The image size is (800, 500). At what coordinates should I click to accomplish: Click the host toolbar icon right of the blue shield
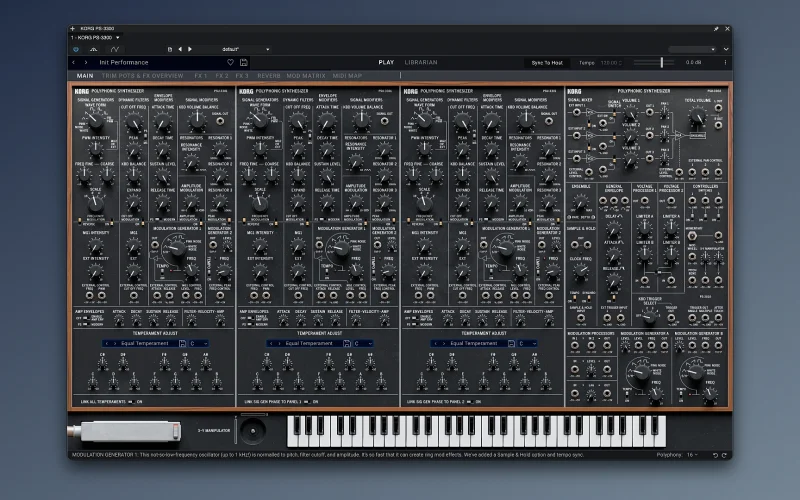point(93,49)
